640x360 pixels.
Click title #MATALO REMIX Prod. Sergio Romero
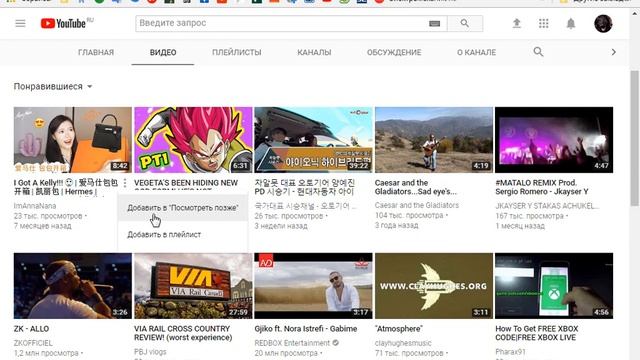pyautogui.click(x=542, y=187)
